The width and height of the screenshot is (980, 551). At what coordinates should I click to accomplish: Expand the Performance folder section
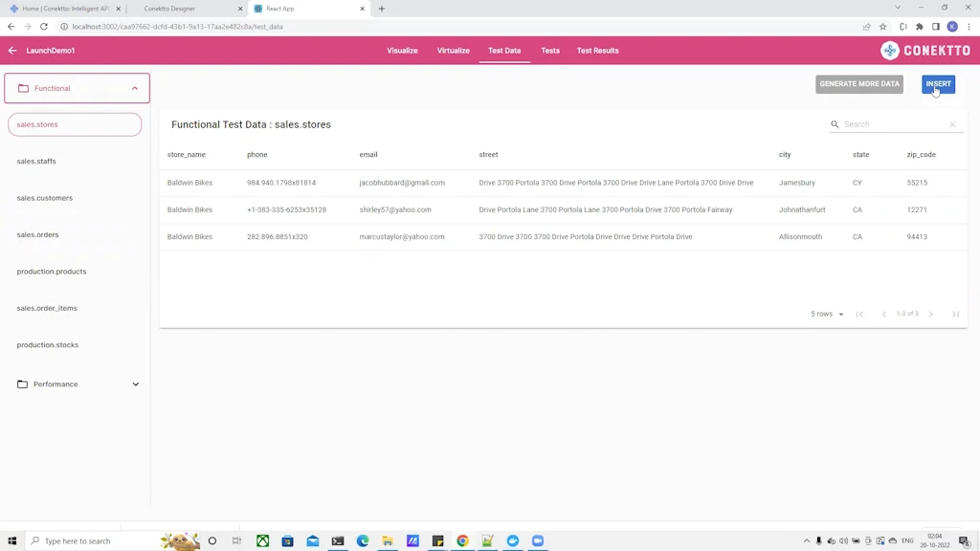pyautogui.click(x=135, y=384)
